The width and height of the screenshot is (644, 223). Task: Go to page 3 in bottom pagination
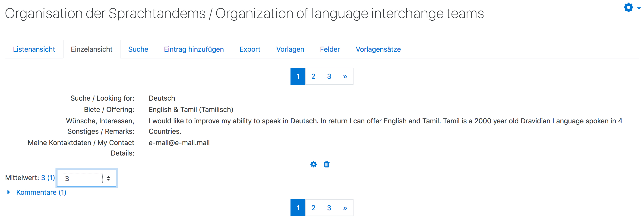[329, 208]
